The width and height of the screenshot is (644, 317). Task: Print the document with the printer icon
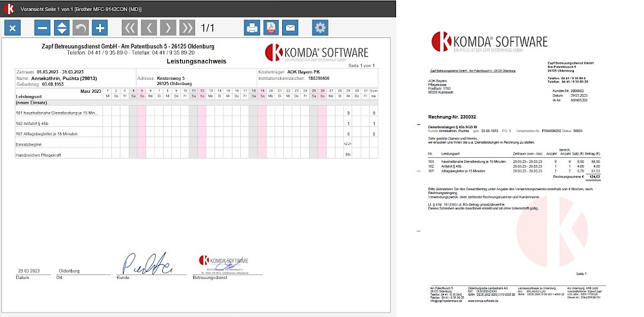[252, 28]
